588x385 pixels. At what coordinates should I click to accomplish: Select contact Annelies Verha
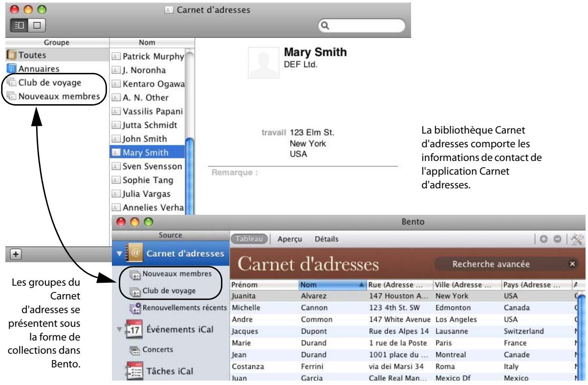[x=147, y=207]
